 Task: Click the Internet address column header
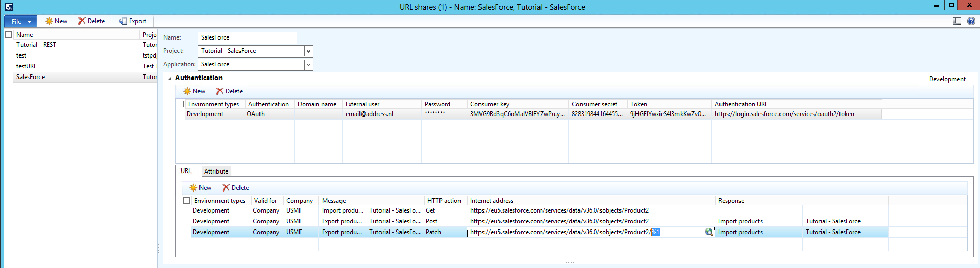tap(591, 201)
